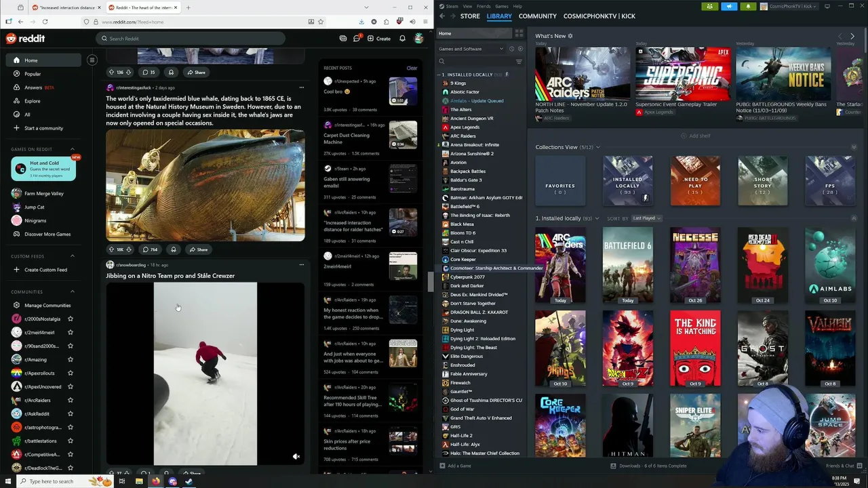868x488 pixels.
Task: Toggle favorite star for r/Amazing
Action: [x=71, y=359]
